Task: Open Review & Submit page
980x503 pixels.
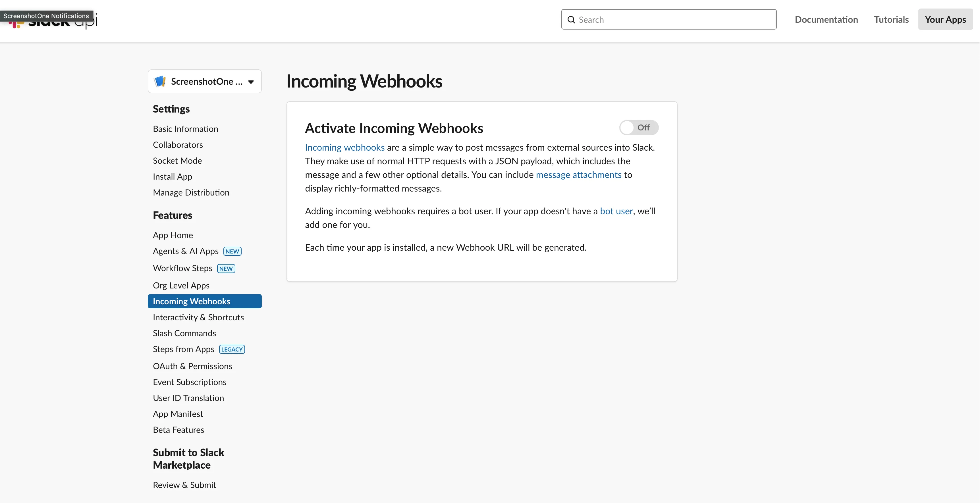Action: [184, 485]
